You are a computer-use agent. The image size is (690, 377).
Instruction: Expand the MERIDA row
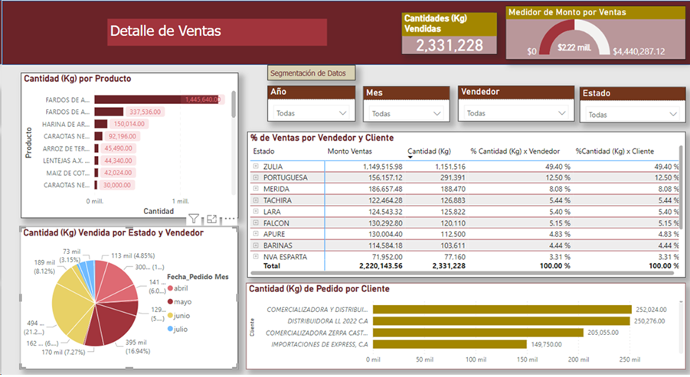point(256,189)
